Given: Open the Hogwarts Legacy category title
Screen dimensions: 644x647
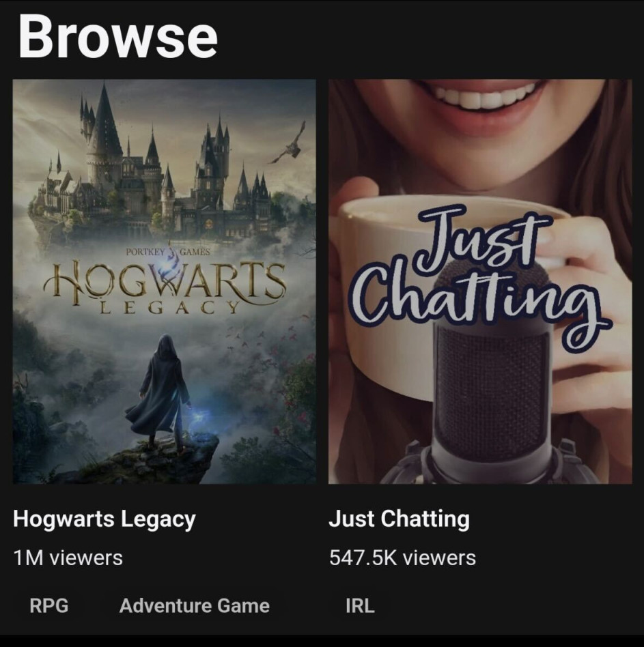Looking at the screenshot, I should point(104,519).
